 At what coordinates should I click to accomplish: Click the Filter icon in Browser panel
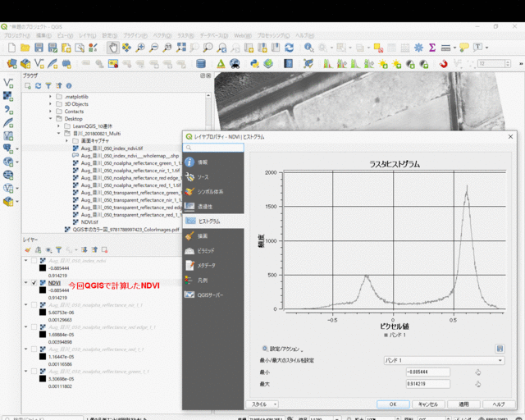point(48,86)
